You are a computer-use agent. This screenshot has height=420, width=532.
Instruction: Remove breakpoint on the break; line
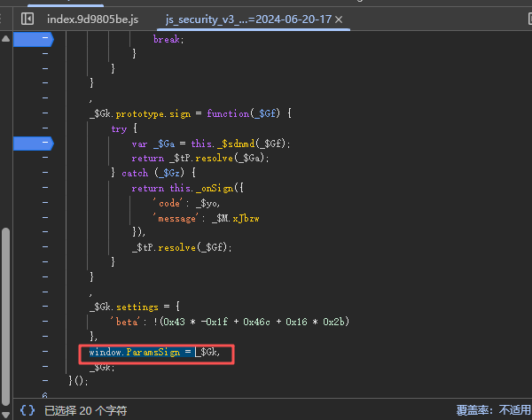pos(34,39)
